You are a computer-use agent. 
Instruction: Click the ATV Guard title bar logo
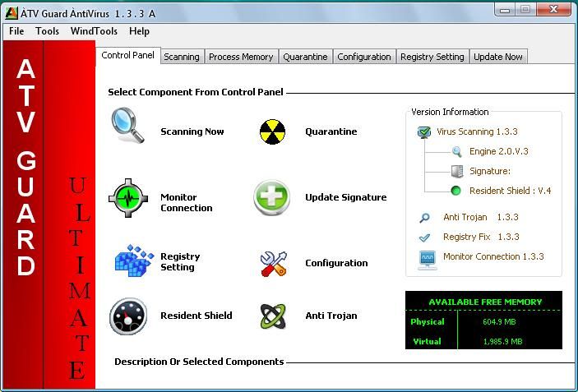point(12,13)
